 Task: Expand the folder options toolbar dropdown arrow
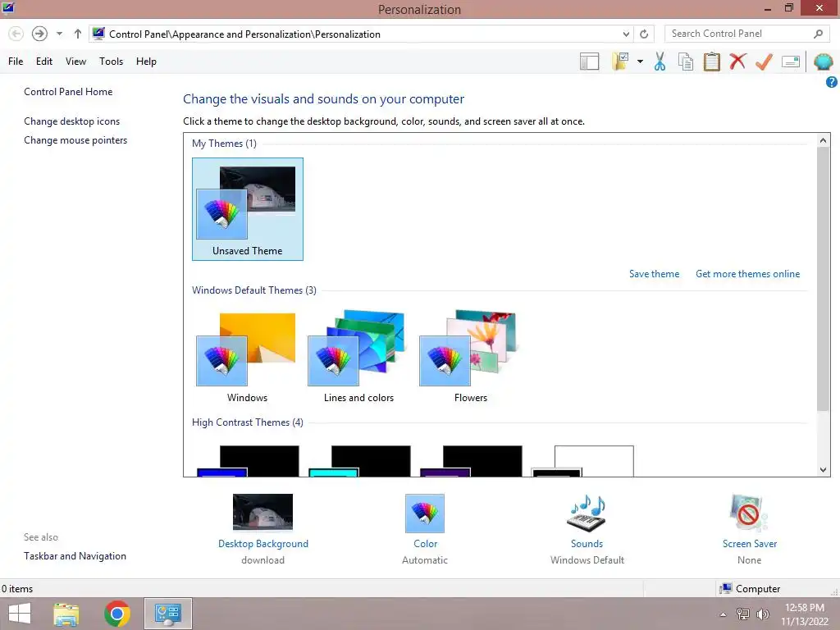[640, 62]
